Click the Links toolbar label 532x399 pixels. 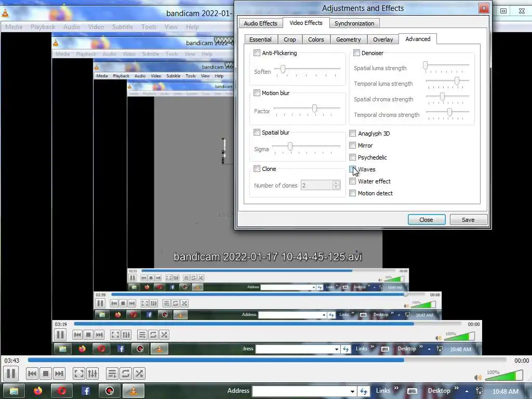(x=383, y=391)
